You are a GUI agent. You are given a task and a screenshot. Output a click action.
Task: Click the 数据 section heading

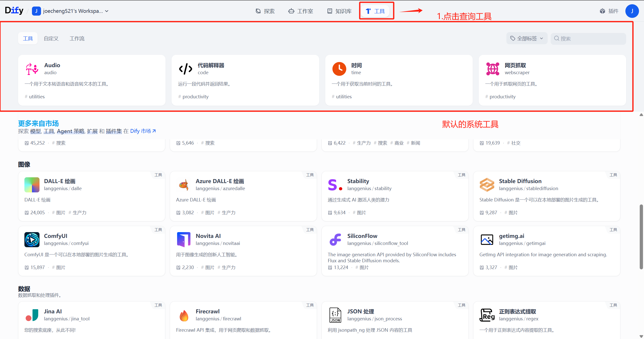tap(24, 289)
